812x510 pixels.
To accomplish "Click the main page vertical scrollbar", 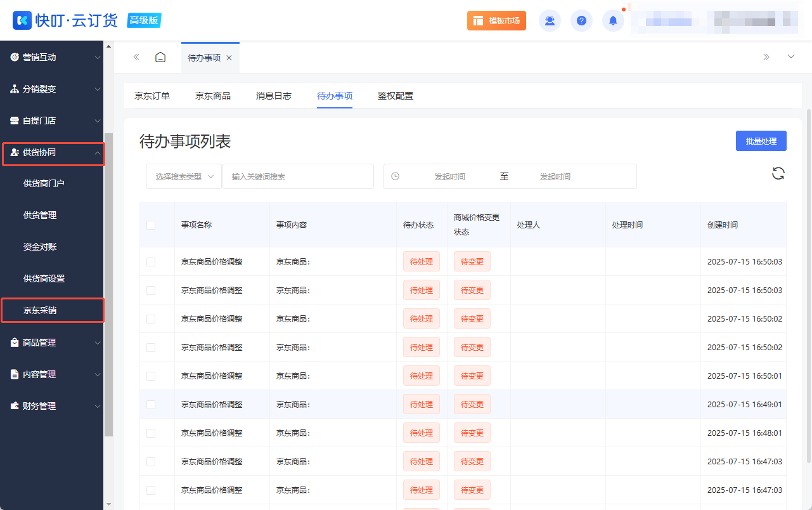I will (808, 285).
